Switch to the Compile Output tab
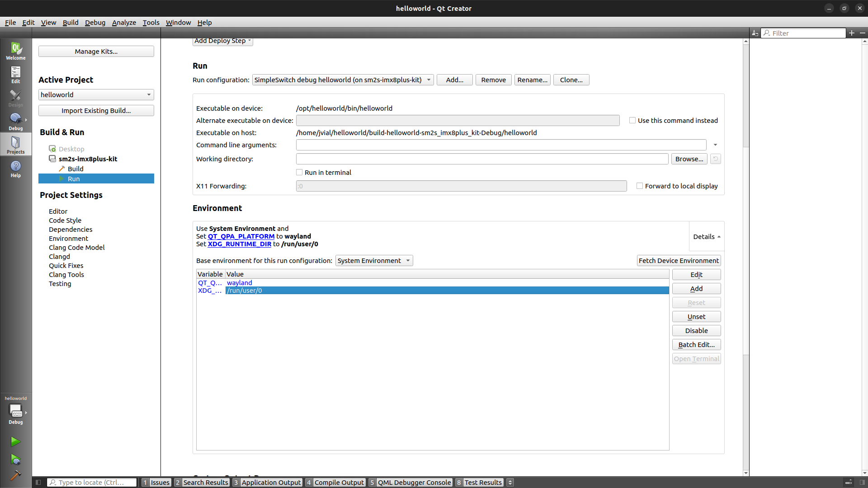The image size is (868, 488). coord(339,482)
